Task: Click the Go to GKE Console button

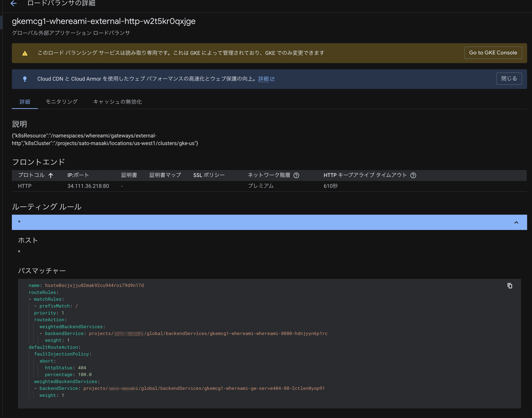Action: (493, 53)
